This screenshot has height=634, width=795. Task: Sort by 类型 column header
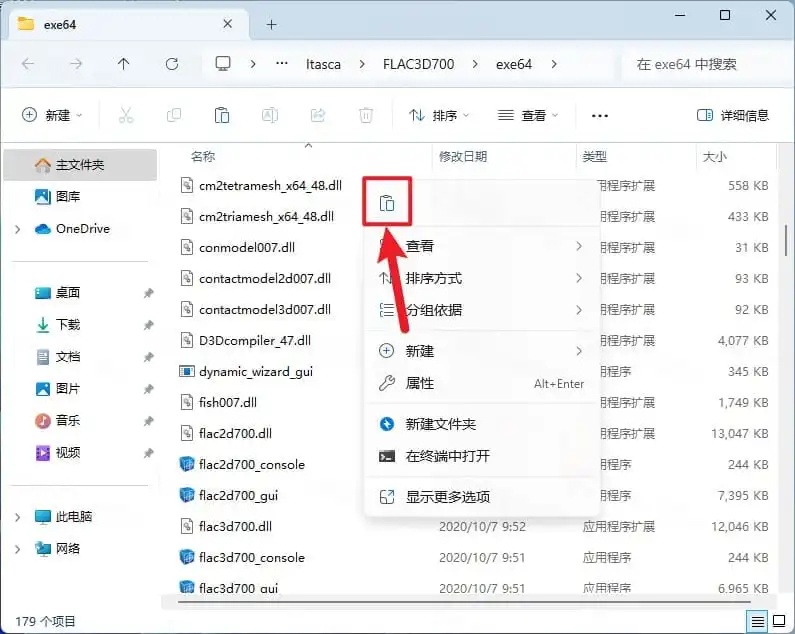pos(595,157)
